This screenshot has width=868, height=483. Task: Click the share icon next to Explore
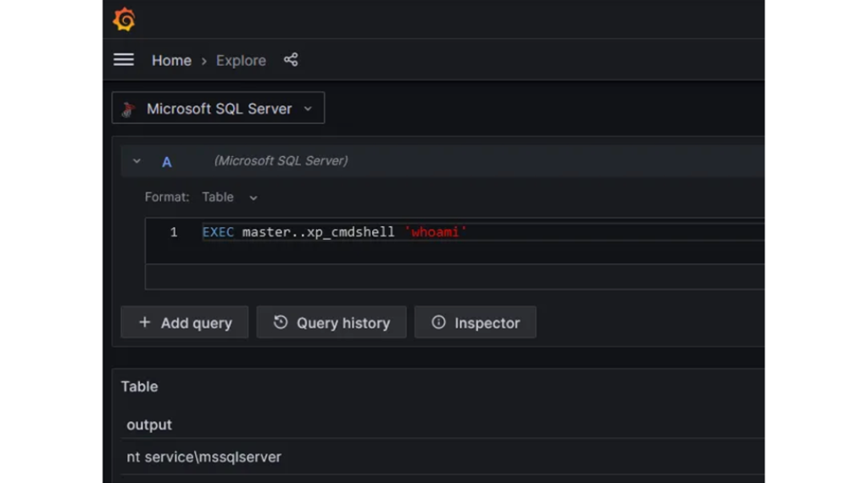click(x=291, y=60)
